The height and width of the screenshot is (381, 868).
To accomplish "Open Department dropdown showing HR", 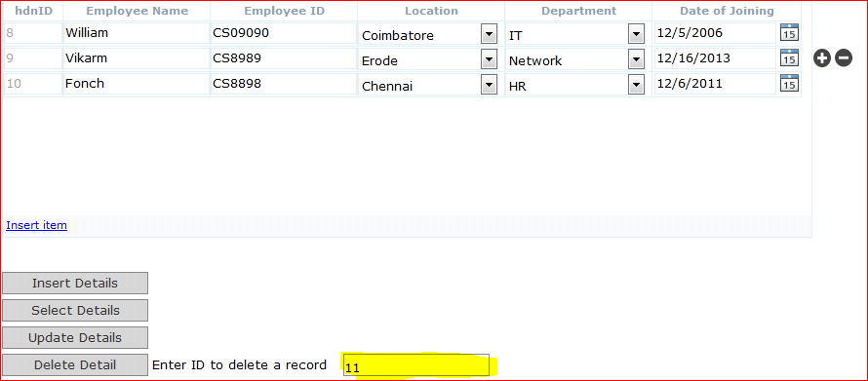I will click(636, 86).
